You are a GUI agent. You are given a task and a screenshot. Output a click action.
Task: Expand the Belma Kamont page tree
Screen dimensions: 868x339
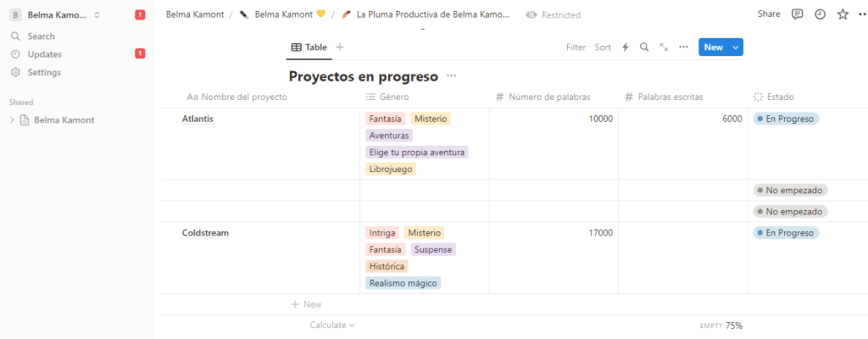pyautogui.click(x=12, y=120)
